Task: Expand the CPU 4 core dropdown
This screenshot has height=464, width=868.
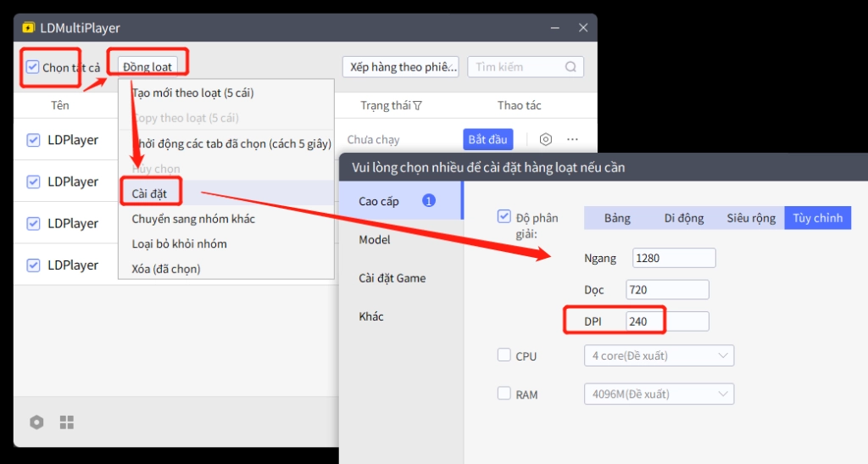Action: [x=659, y=355]
